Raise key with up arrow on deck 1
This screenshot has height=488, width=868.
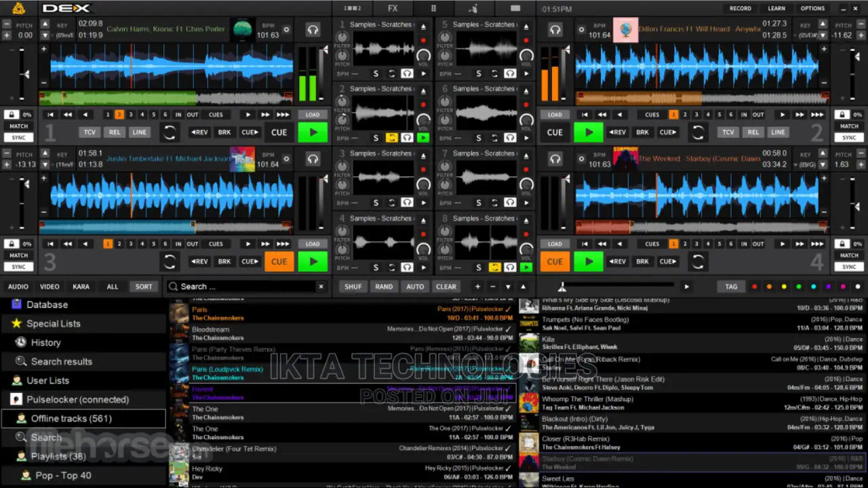(x=45, y=24)
